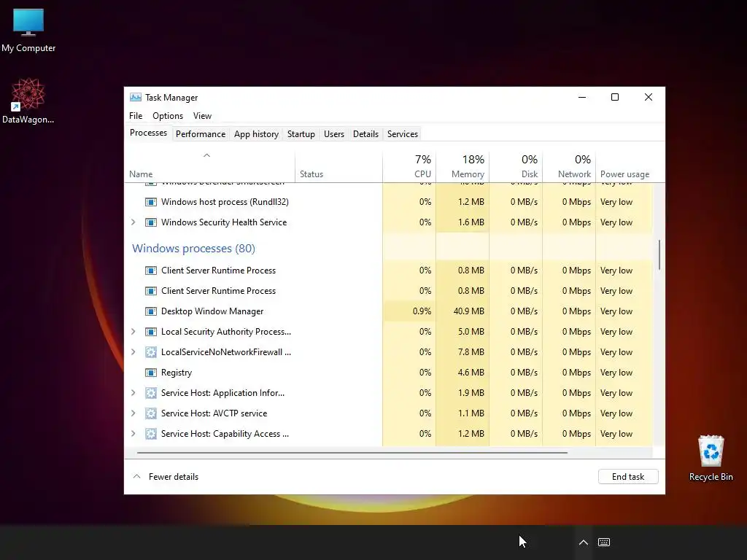The height and width of the screenshot is (560, 747).
Task: Click the 4.6 MB memory value
Action: (x=471, y=373)
